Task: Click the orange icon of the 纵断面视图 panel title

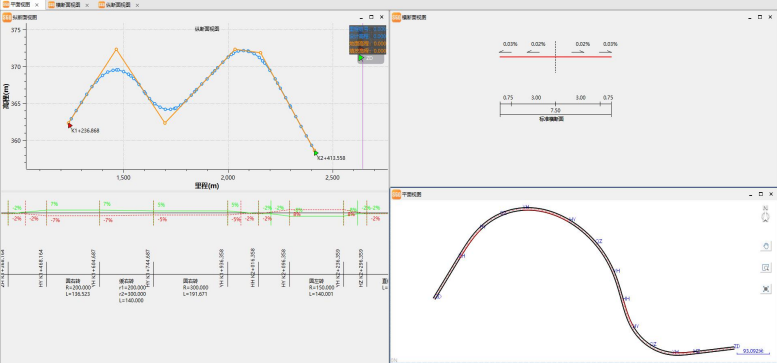Action: pyautogui.click(x=6, y=18)
